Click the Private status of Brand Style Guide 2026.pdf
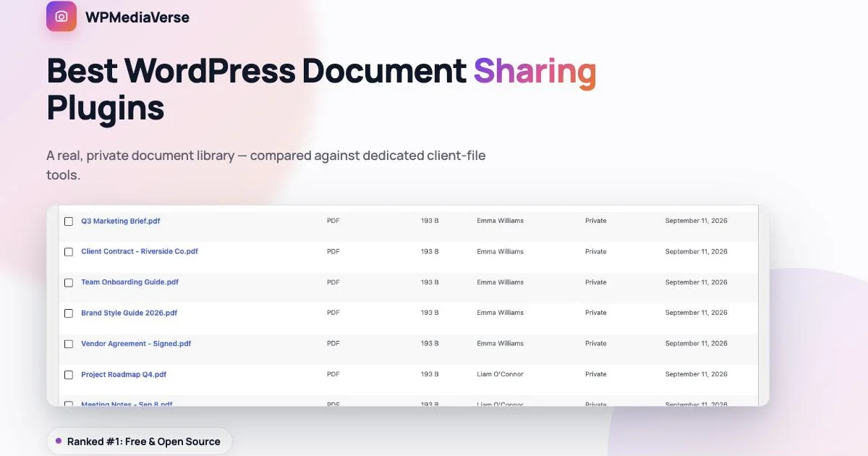This screenshot has height=456, width=868. (596, 313)
